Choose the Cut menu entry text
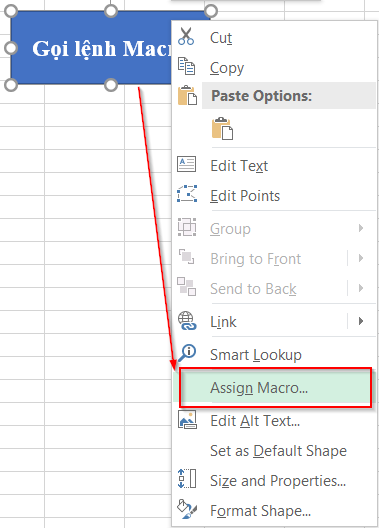Image resolution: width=379 pixels, height=528 pixels. [x=221, y=38]
